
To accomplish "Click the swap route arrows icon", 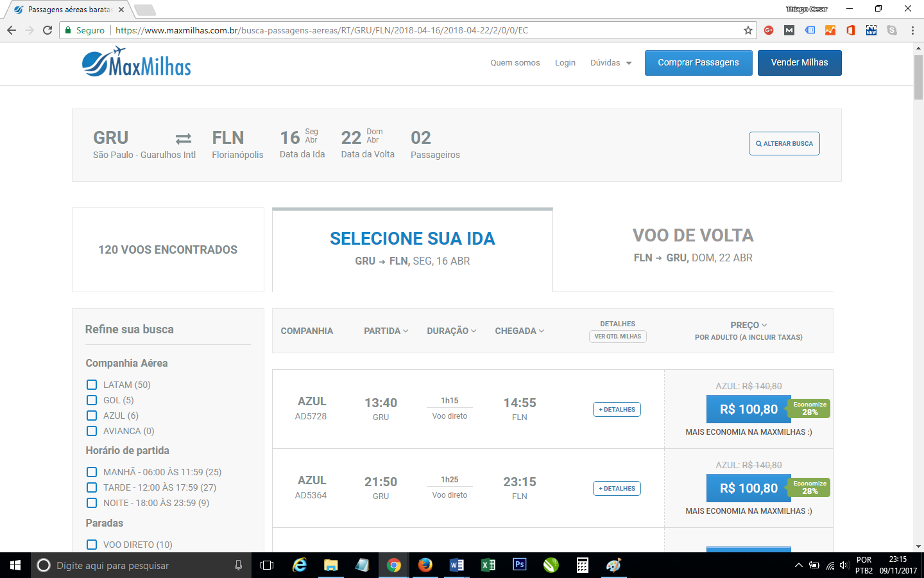I will point(184,139).
